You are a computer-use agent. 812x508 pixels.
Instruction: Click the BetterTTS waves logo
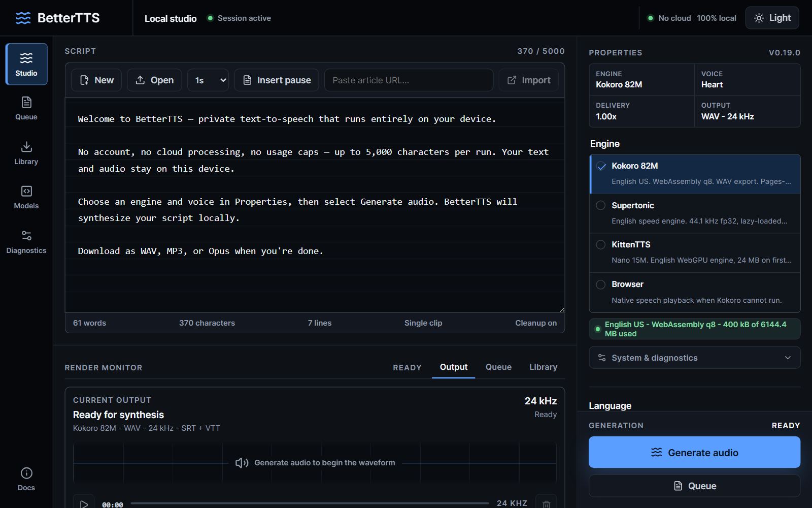[x=23, y=18]
